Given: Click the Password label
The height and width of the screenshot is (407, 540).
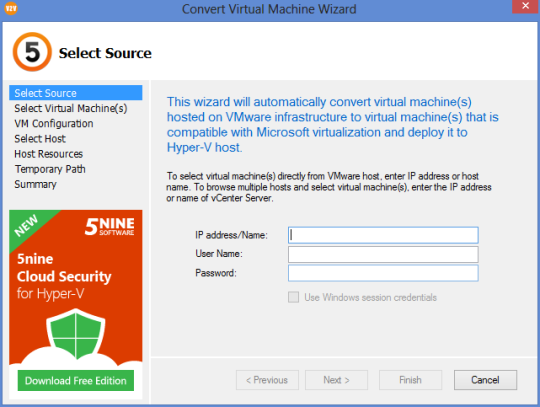Looking at the screenshot, I should point(216,273).
